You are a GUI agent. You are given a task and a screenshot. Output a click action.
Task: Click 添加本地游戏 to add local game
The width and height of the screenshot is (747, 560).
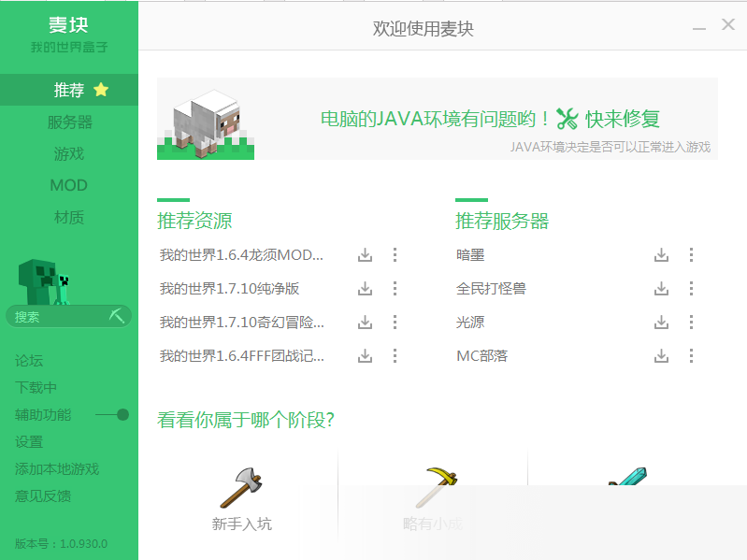pos(57,469)
